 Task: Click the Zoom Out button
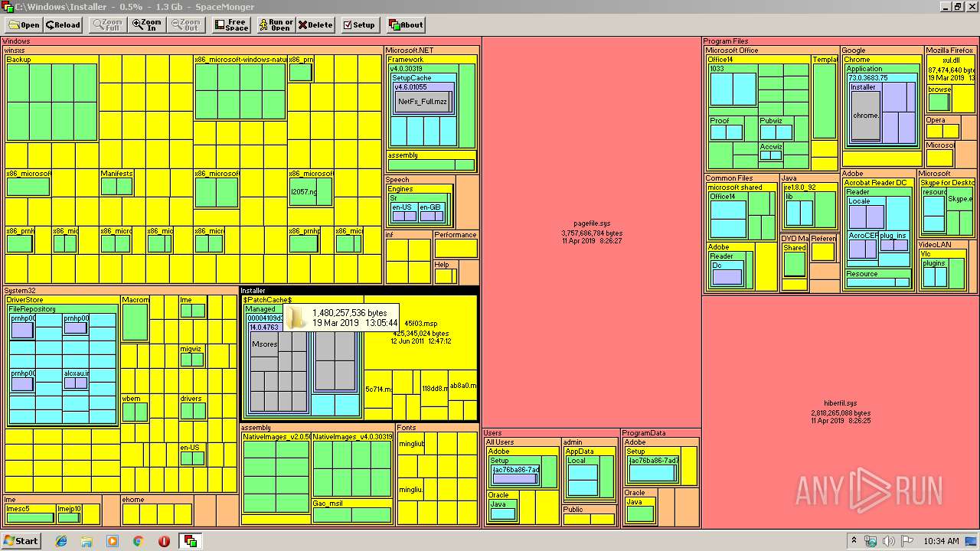[187, 24]
